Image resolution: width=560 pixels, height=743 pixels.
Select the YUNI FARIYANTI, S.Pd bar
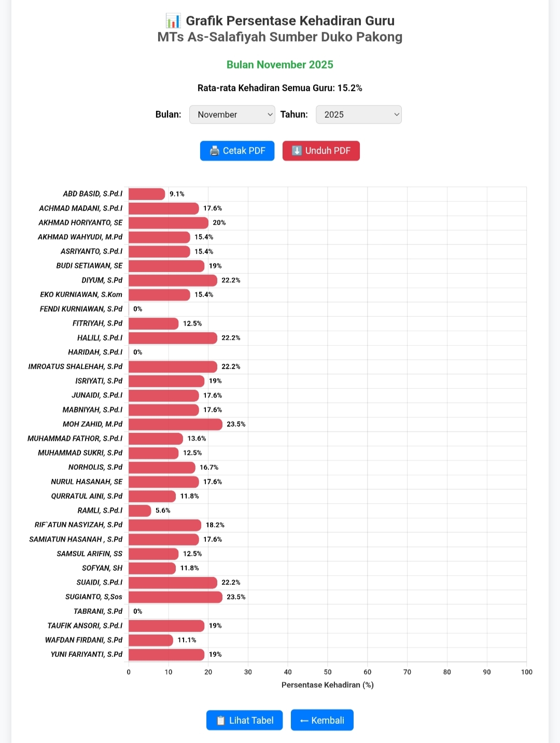166,655
